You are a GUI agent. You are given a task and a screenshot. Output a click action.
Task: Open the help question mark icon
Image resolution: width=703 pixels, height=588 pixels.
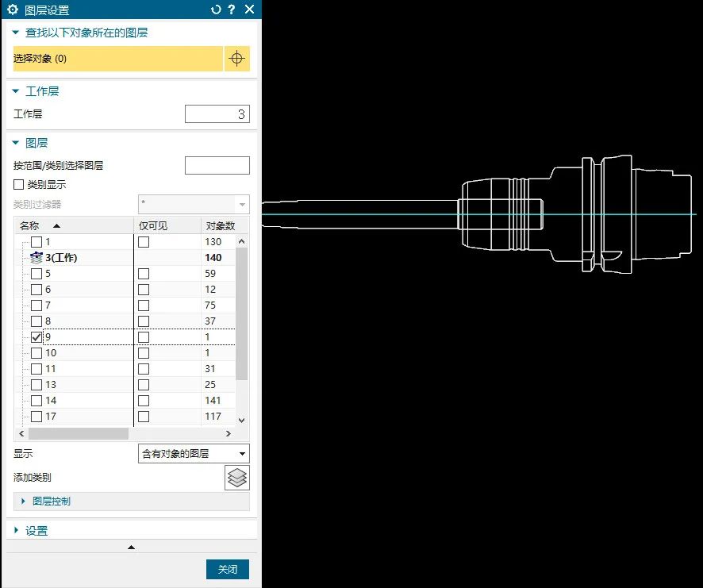coord(232,10)
